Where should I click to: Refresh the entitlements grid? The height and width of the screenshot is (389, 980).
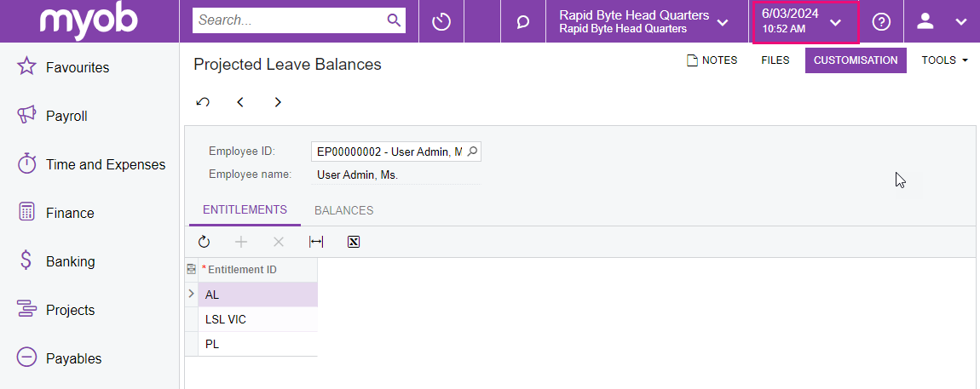tap(204, 242)
